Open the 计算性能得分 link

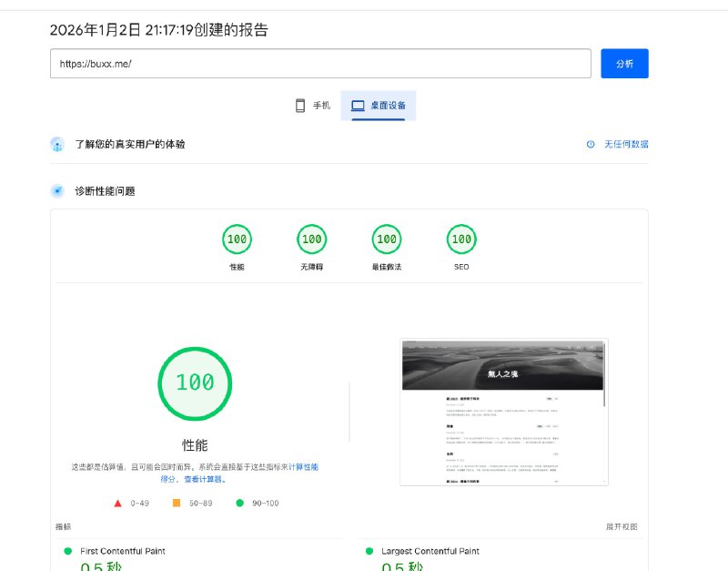(304, 466)
